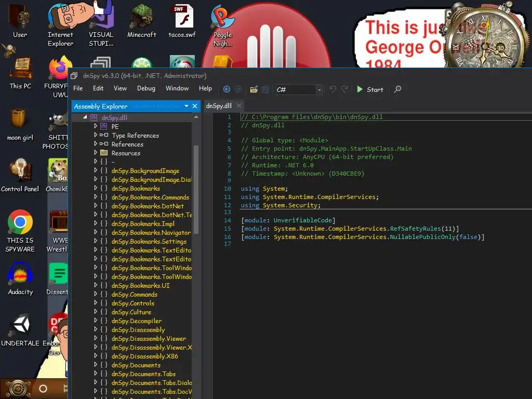
Task: Select dnSpy.Documents.Tabs namespace
Action: pyautogui.click(x=143, y=374)
